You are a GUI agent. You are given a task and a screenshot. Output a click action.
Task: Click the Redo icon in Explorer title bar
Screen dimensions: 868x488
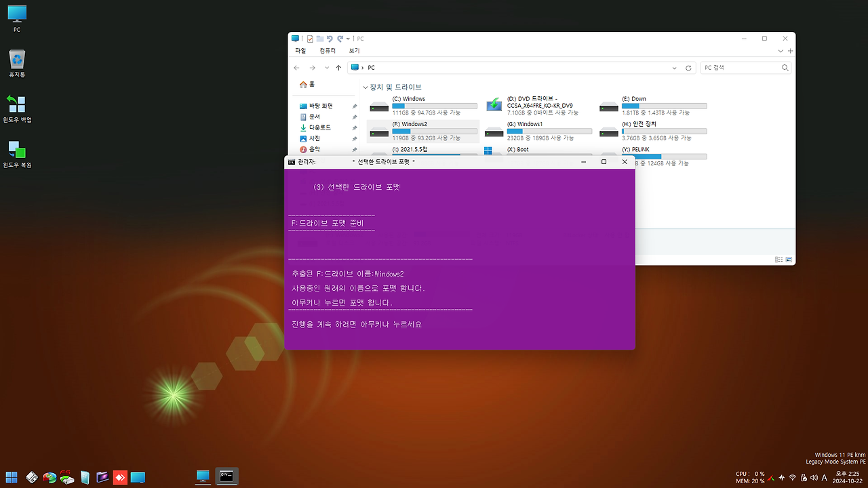[339, 39]
